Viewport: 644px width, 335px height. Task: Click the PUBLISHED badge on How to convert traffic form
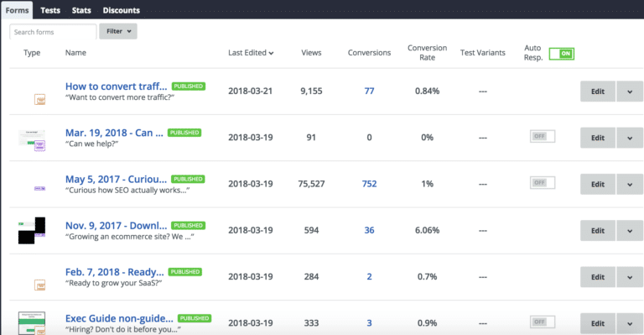click(x=189, y=86)
